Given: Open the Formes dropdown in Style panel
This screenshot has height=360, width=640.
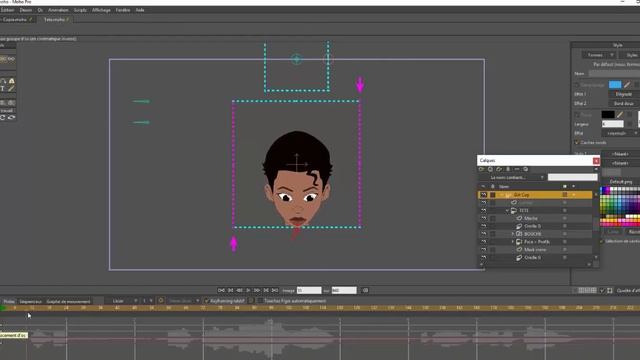Looking at the screenshot, I should click(x=599, y=55).
